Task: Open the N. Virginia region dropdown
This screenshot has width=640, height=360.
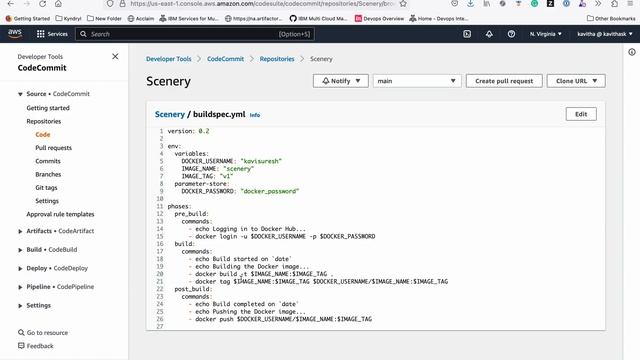Action: tap(545, 34)
